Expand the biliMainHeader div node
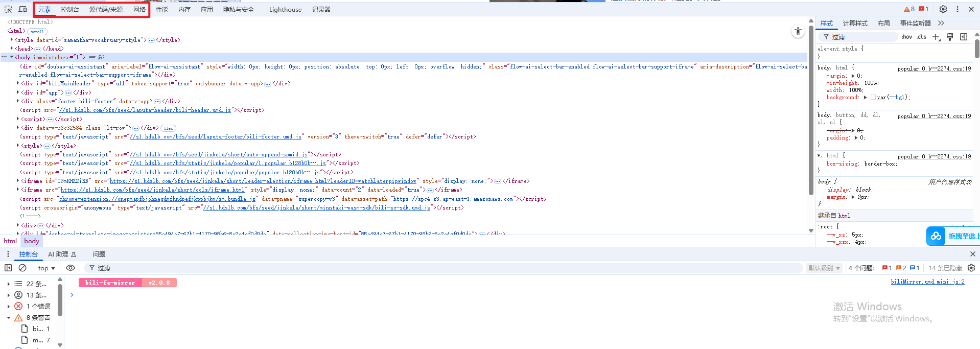The image size is (980, 349). tap(18, 83)
